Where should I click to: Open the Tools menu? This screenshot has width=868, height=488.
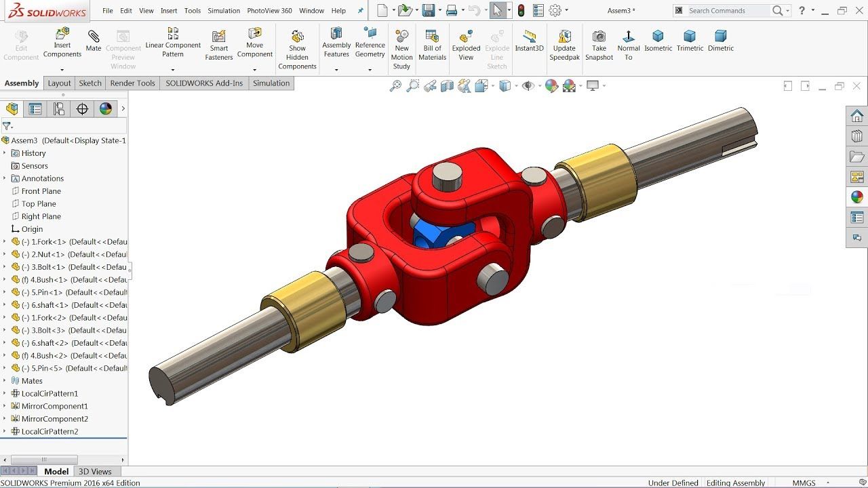pyautogui.click(x=193, y=11)
